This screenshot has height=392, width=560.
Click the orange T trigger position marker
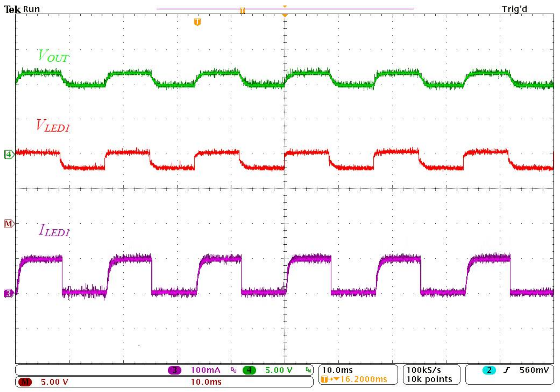[197, 22]
